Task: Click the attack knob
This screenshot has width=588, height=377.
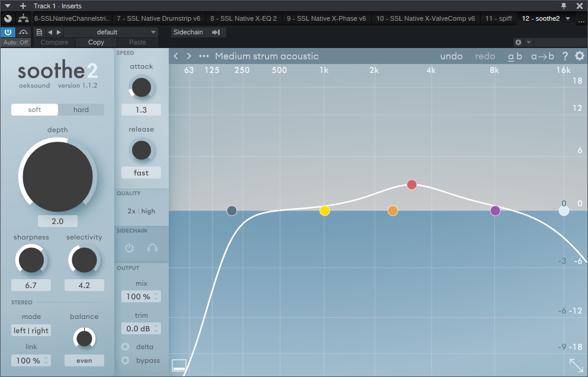Action: (x=142, y=88)
